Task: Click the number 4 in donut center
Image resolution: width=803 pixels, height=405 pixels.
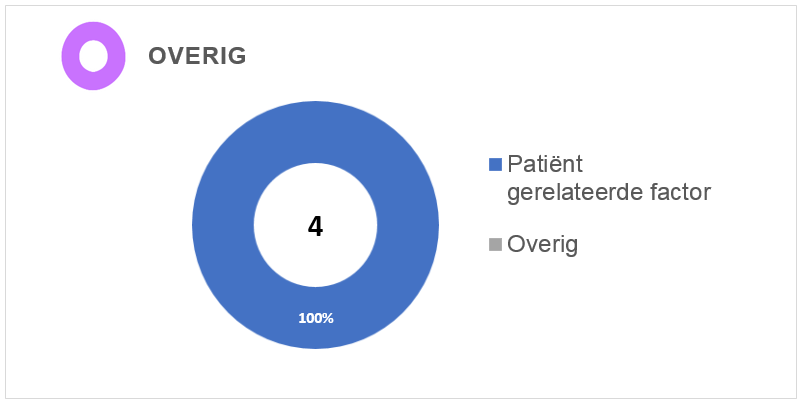Action: [315, 226]
